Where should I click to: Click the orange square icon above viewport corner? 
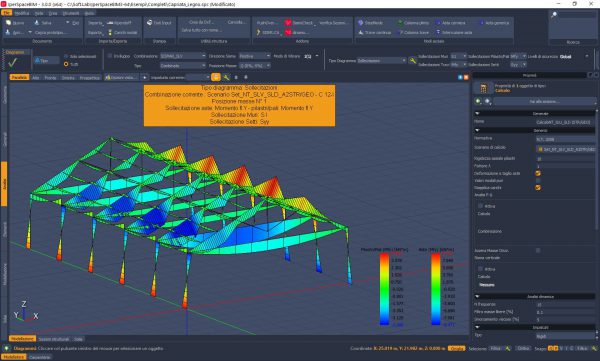coord(466,77)
